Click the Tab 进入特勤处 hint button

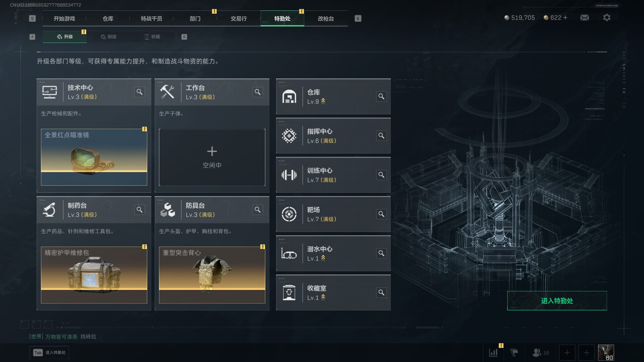click(x=49, y=352)
